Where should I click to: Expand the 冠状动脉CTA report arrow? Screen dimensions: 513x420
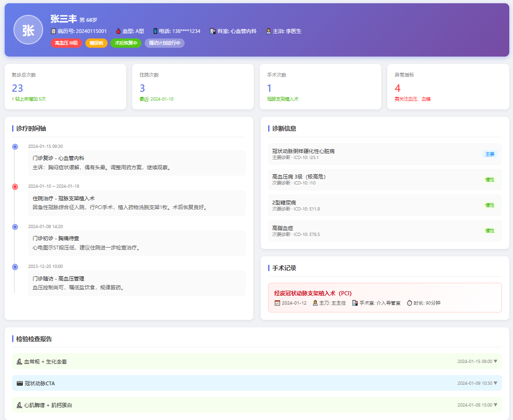pos(495,383)
